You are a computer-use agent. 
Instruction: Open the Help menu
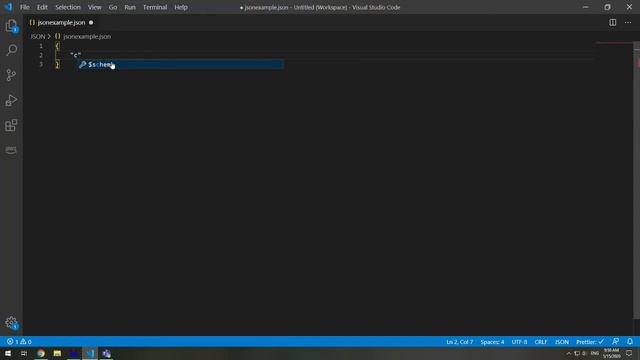click(181, 7)
